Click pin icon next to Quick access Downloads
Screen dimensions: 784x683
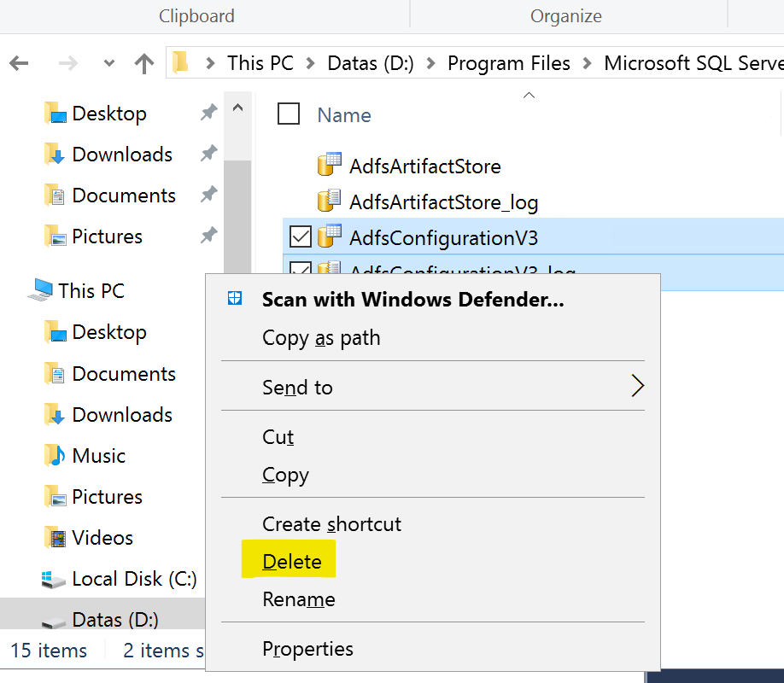pos(209,153)
